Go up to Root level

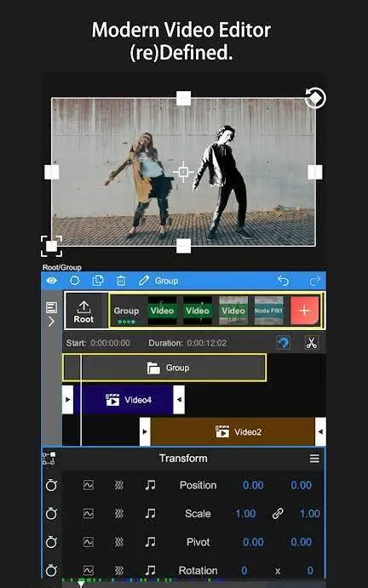pyautogui.click(x=83, y=311)
